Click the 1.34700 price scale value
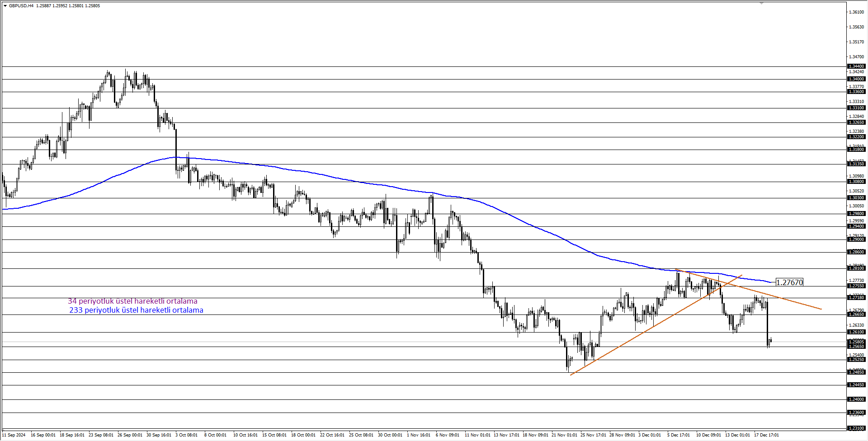Screen dimensions: 868x441 point(856,57)
